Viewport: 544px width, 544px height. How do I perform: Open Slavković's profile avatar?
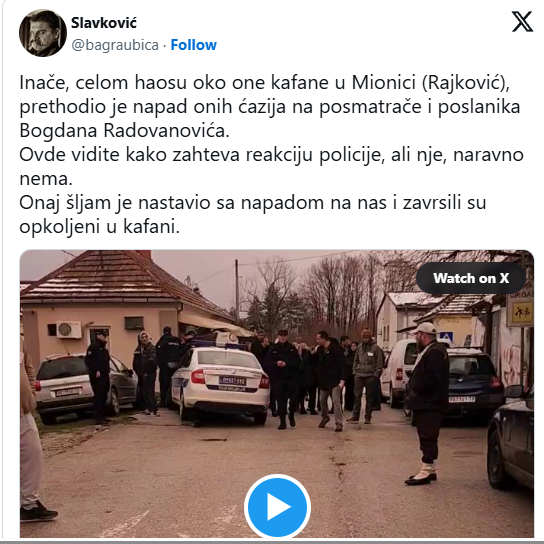click(43, 33)
